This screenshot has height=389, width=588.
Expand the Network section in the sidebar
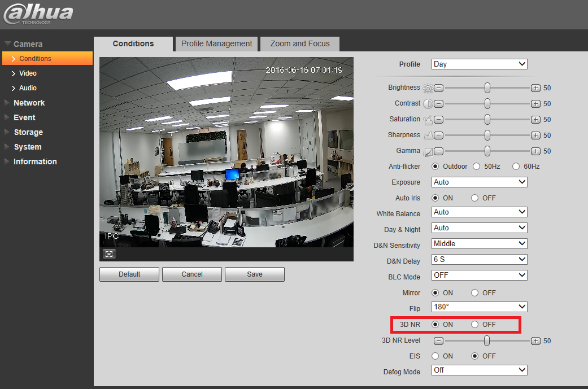click(29, 103)
